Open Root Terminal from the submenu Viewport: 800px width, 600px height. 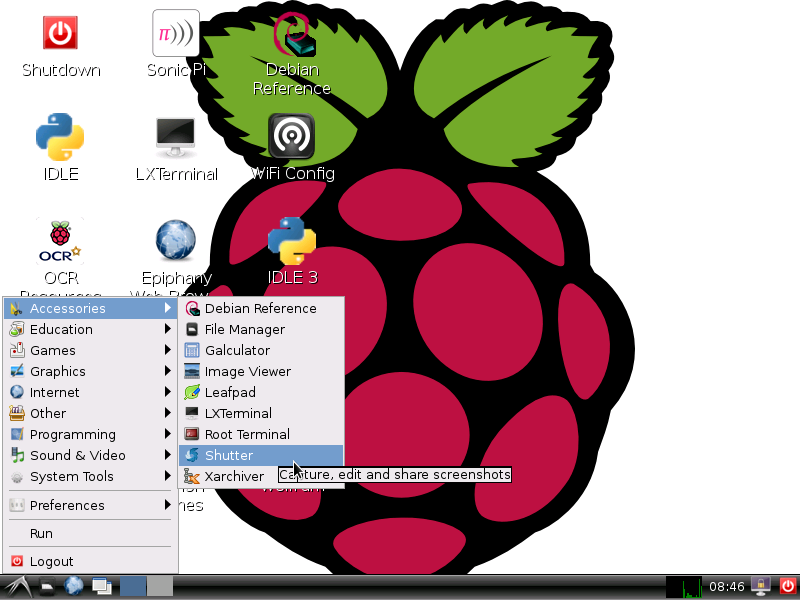pyautogui.click(x=261, y=434)
